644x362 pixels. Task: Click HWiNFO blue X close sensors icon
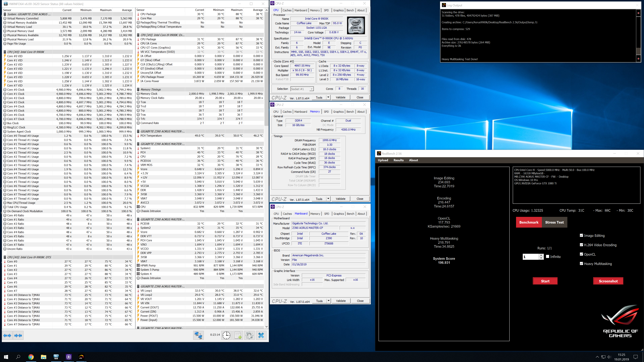[x=261, y=335]
